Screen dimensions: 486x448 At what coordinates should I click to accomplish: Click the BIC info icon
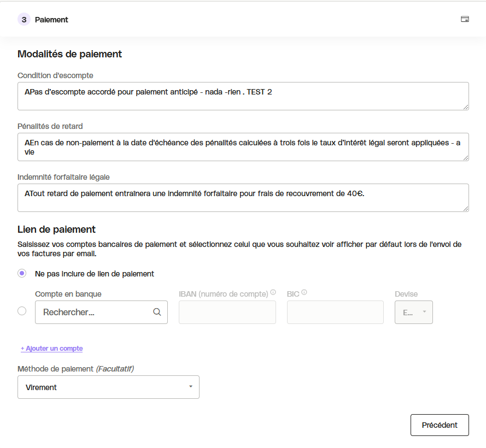[304, 292]
